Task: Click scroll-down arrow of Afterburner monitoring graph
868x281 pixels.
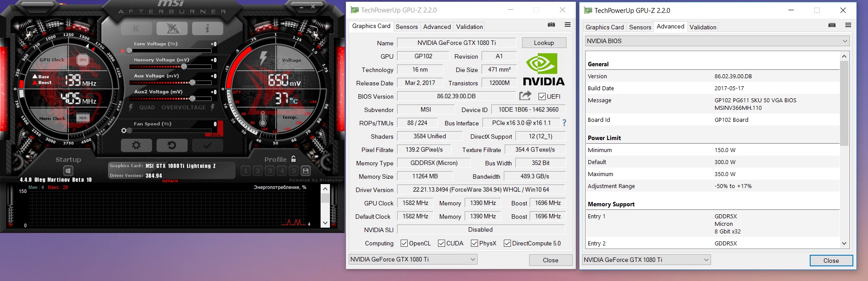Action: coord(325,223)
